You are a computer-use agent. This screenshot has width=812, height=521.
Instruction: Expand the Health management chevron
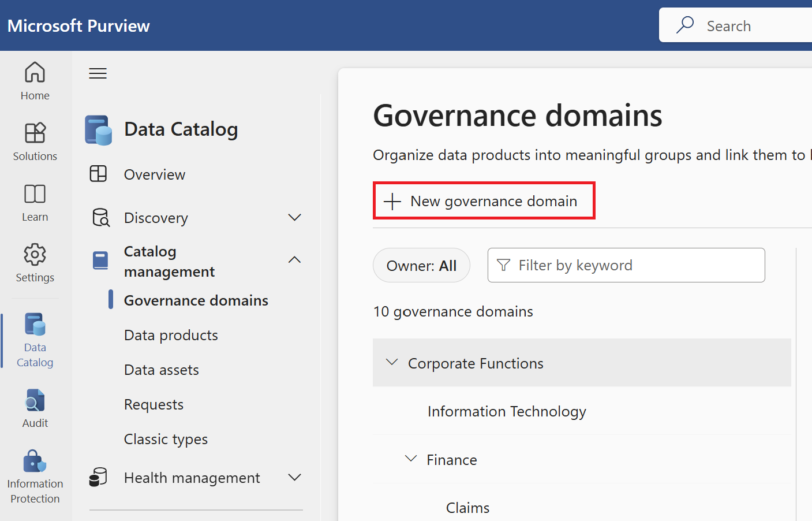click(294, 477)
